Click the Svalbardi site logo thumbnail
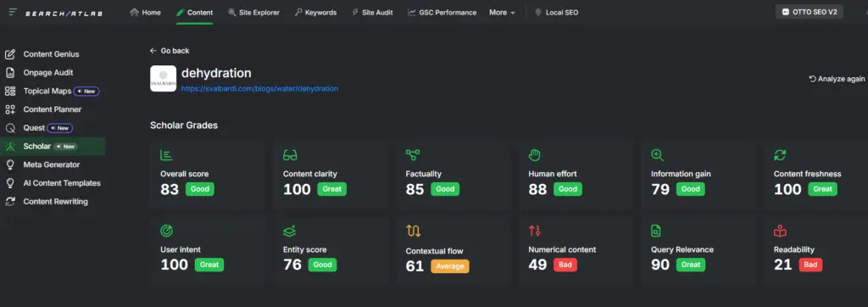 [x=164, y=79]
